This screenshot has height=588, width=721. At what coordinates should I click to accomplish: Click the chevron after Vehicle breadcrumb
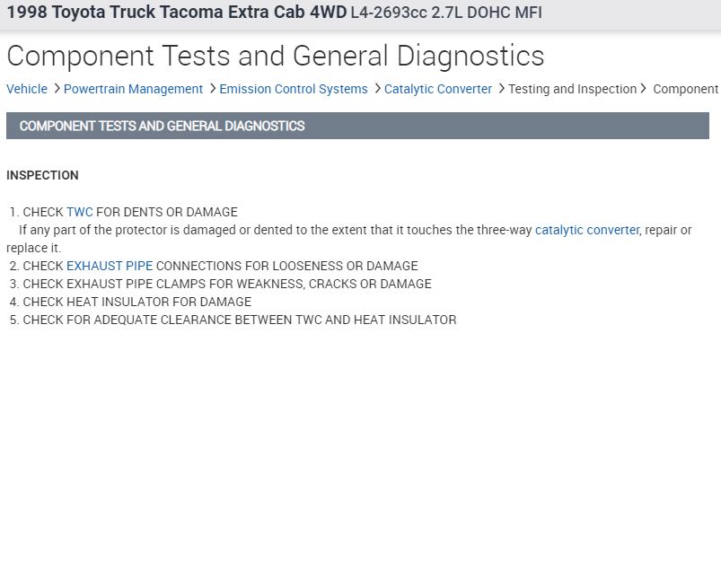[x=57, y=89]
